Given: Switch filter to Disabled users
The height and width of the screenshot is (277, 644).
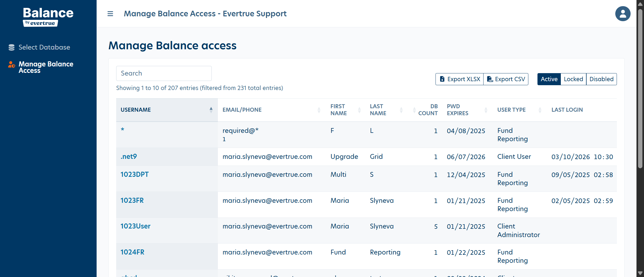Looking at the screenshot, I should 601,79.
